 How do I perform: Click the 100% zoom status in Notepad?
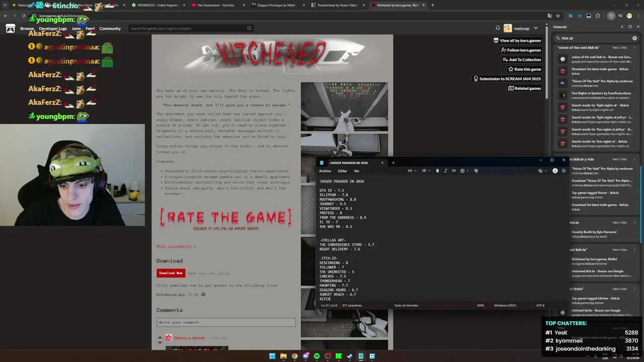(x=480, y=305)
